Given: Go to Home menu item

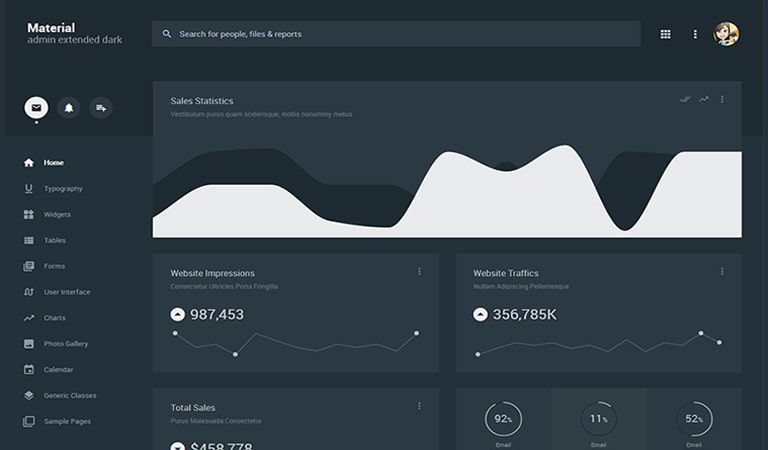Looking at the screenshot, I should [x=53, y=163].
